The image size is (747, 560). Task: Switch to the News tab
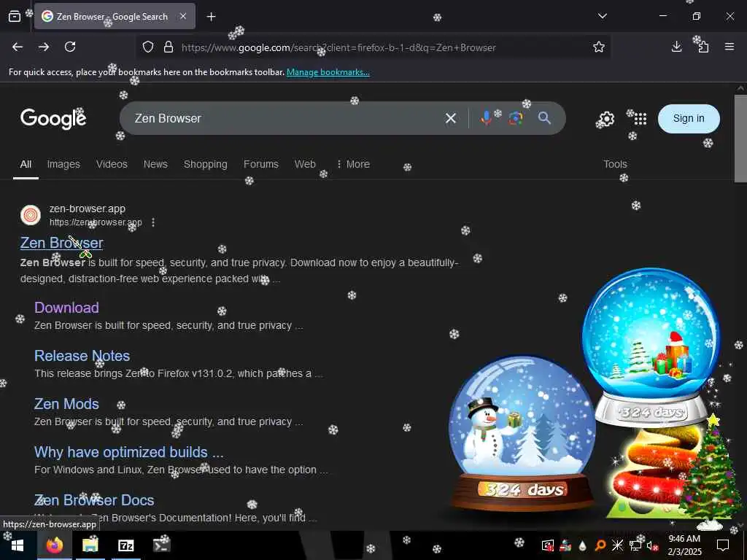(x=155, y=164)
